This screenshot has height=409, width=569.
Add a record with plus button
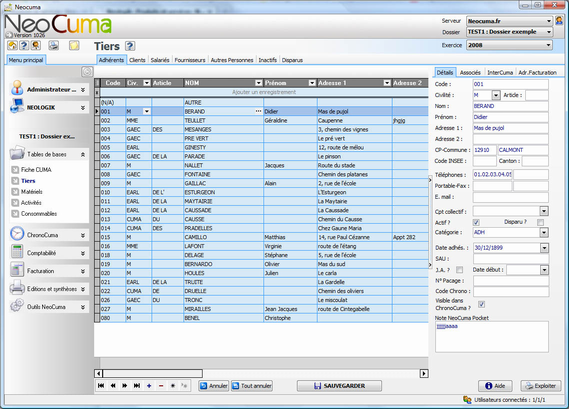[149, 385]
